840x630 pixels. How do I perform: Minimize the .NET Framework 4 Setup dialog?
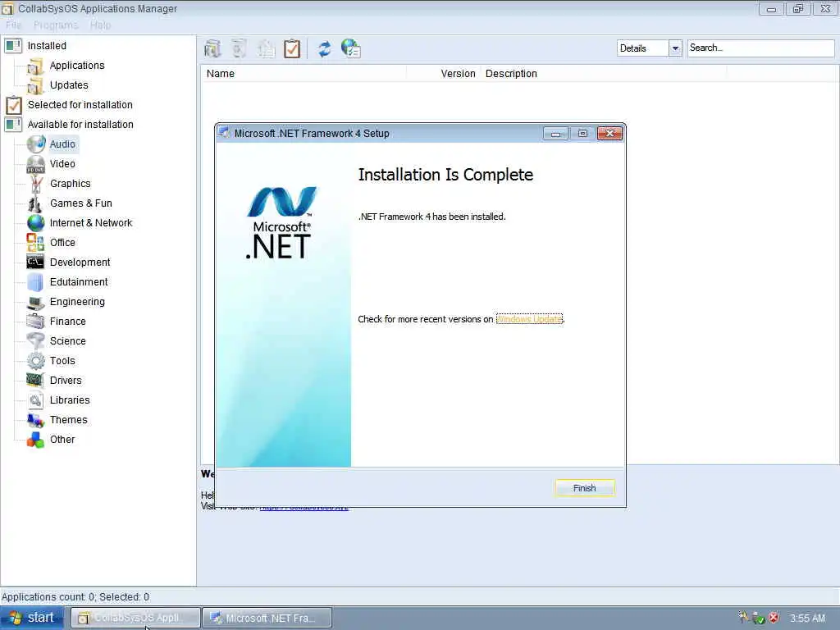pyautogui.click(x=555, y=134)
